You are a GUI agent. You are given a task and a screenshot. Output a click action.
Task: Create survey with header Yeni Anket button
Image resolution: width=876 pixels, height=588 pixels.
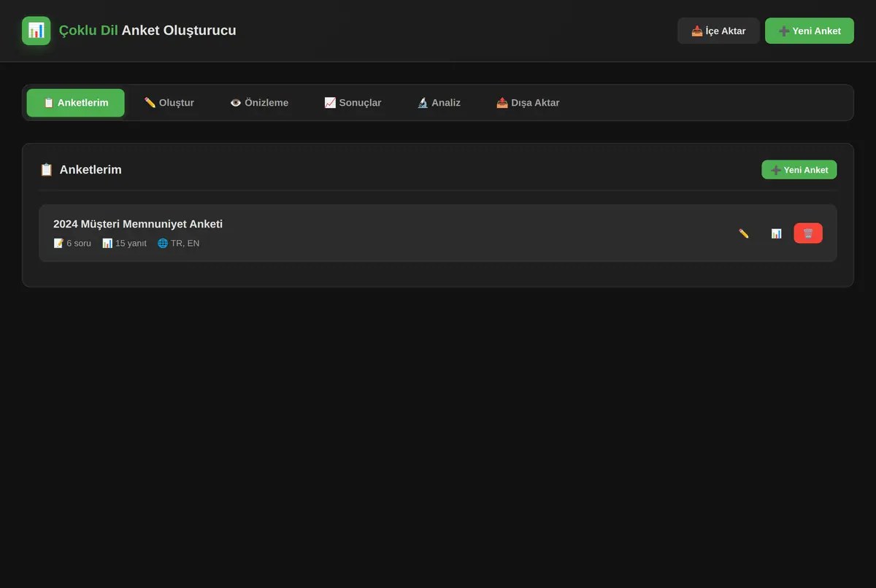[x=810, y=31]
